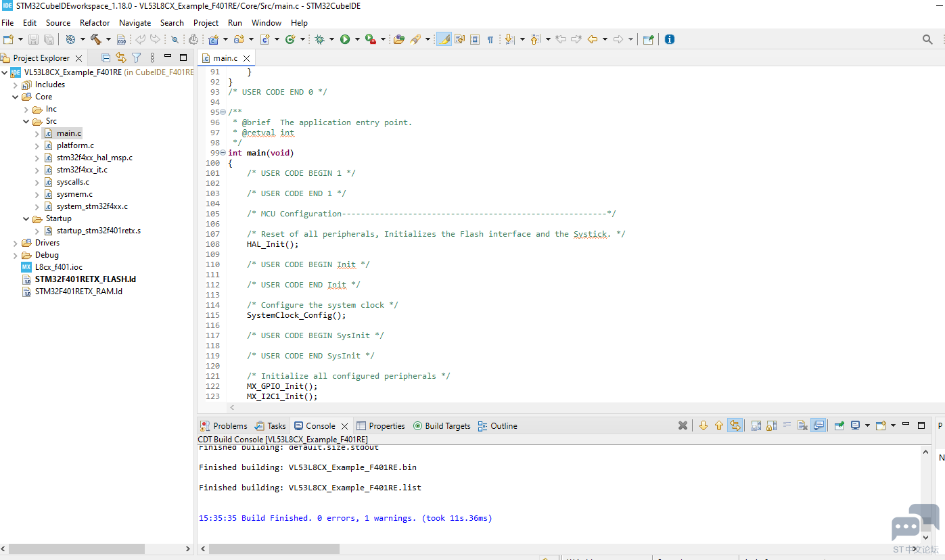Select L8cx_f401.ioc file
The image size is (945, 560).
[x=58, y=267]
